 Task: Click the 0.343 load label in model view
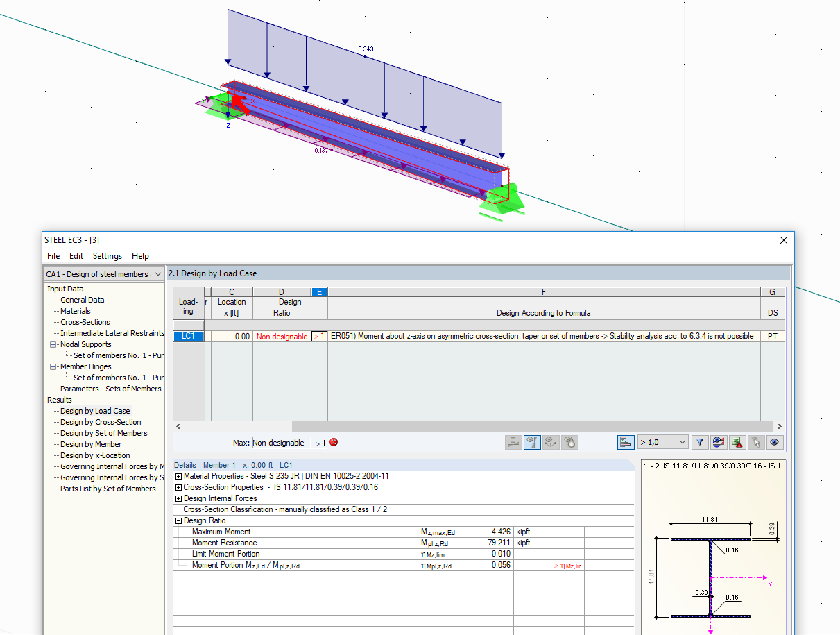(x=366, y=49)
